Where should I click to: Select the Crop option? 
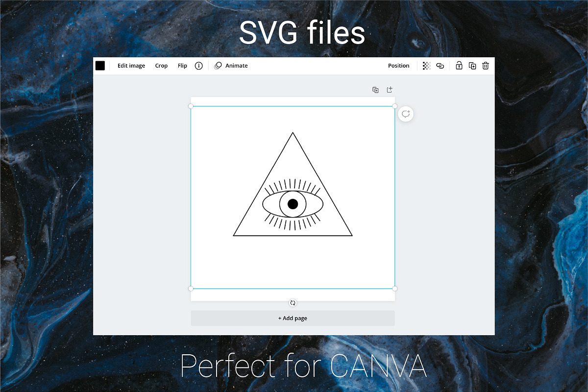tap(161, 66)
